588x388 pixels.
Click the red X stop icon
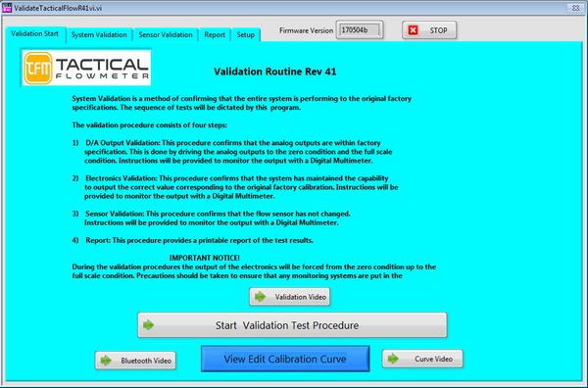(x=413, y=30)
